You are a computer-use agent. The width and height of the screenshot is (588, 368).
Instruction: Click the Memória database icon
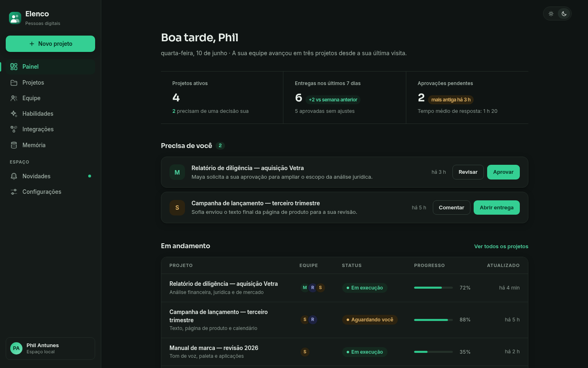[x=14, y=145]
